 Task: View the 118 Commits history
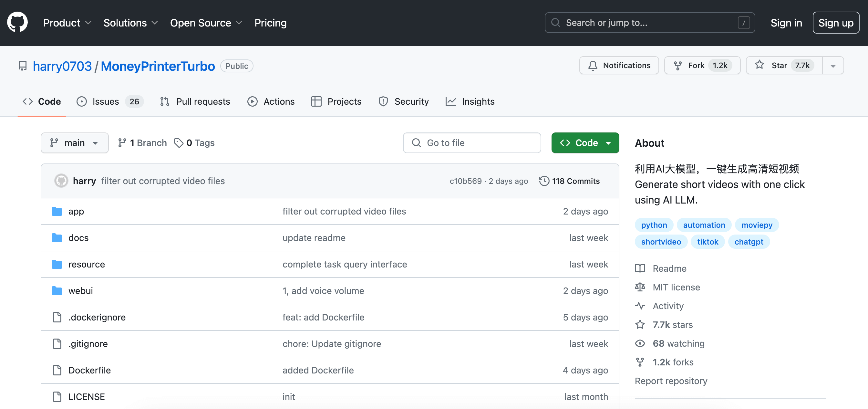(569, 181)
